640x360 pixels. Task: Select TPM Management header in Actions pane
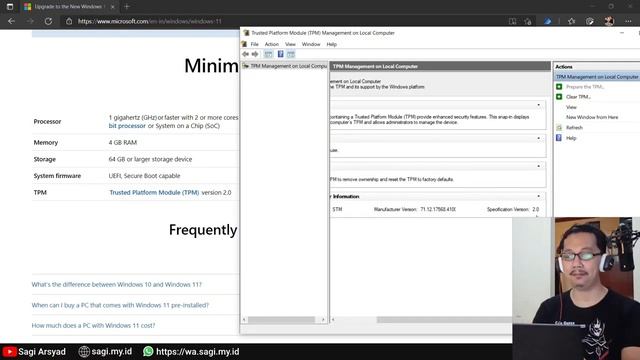click(597, 77)
